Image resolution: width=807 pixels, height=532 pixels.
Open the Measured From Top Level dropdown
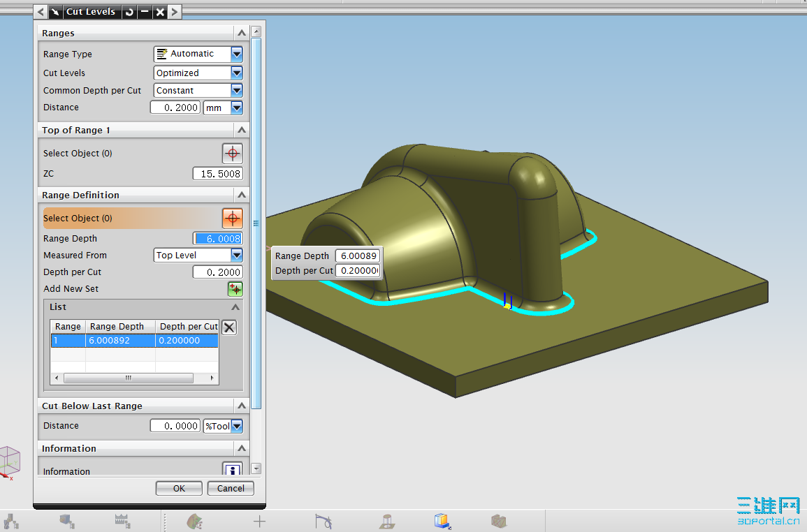pos(236,256)
